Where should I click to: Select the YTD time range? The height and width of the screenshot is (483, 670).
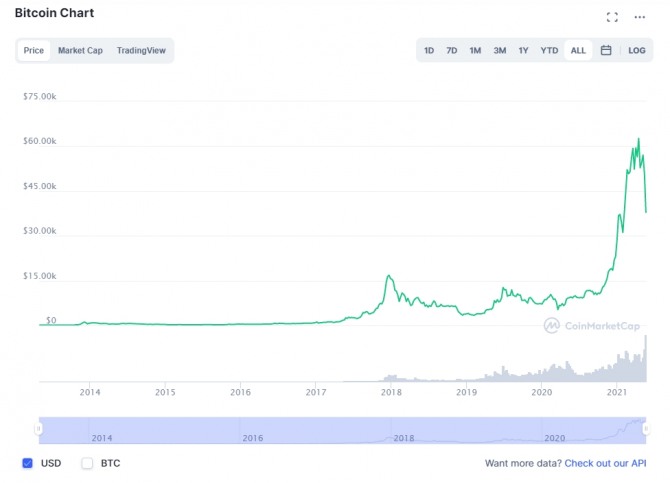pos(549,50)
